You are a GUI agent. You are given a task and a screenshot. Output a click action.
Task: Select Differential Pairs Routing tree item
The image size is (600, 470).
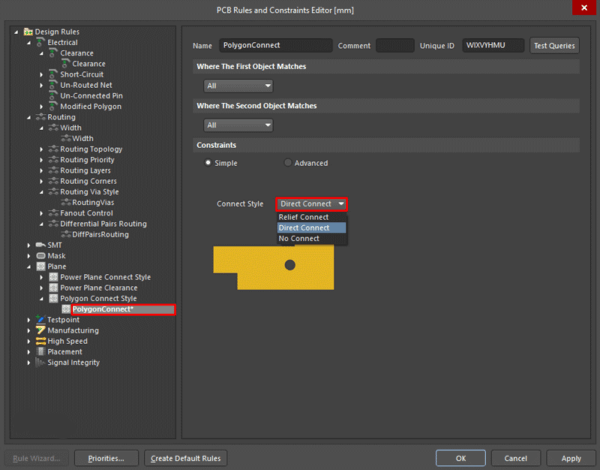[103, 224]
